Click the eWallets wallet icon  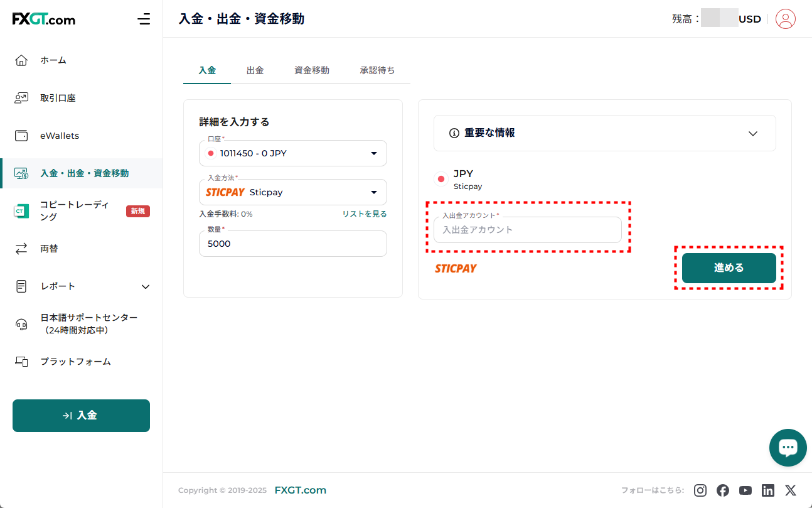pos(21,136)
